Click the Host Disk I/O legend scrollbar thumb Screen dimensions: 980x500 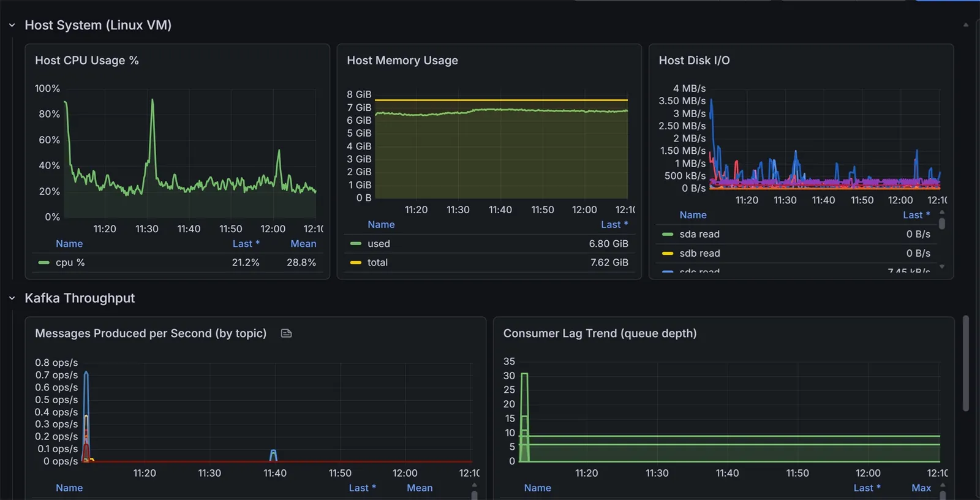[x=942, y=224]
